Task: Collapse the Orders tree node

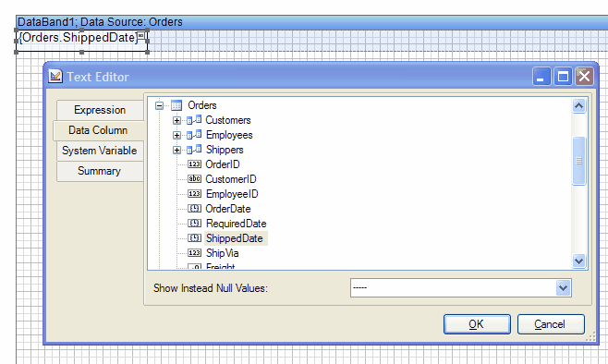Action: coord(159,105)
